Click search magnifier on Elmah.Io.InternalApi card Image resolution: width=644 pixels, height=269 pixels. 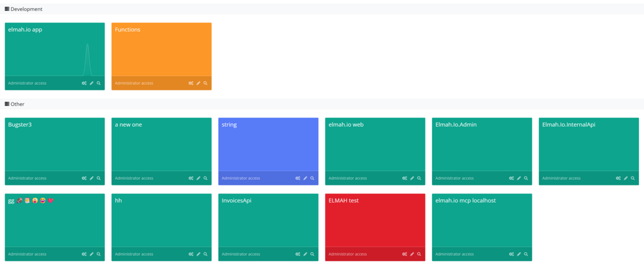click(x=632, y=178)
